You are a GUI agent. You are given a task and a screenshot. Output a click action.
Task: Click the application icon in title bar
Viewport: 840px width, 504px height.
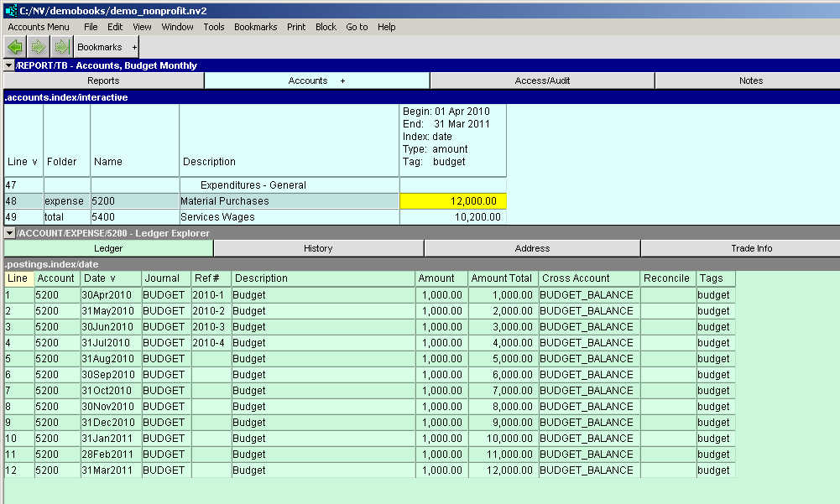[11, 10]
